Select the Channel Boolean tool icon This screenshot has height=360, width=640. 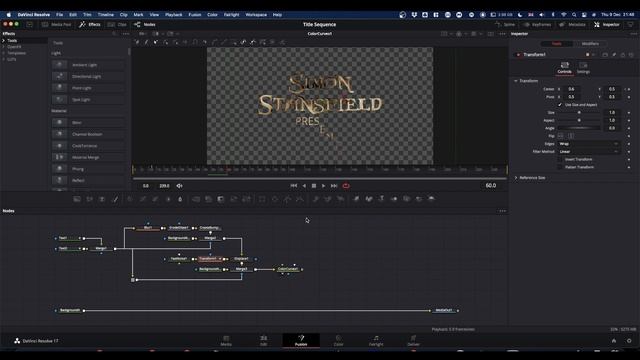pos(60,133)
